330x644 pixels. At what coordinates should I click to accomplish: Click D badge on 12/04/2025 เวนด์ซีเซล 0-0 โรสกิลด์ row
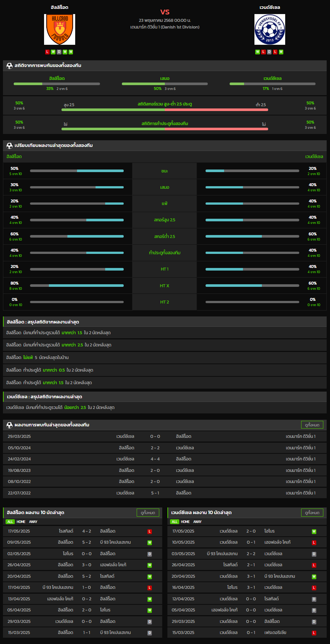(x=314, y=599)
